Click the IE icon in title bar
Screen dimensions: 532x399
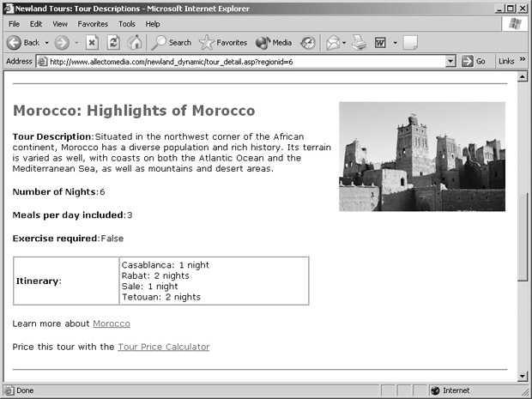coord(9,8)
